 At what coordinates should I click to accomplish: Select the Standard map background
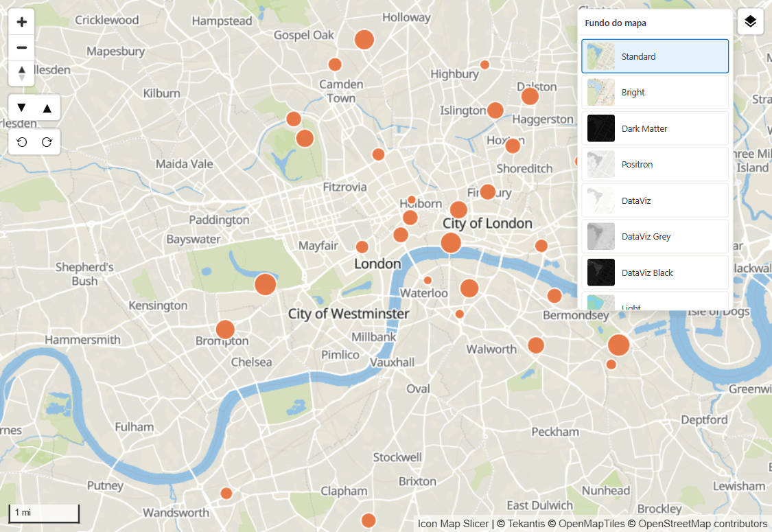[x=655, y=56]
